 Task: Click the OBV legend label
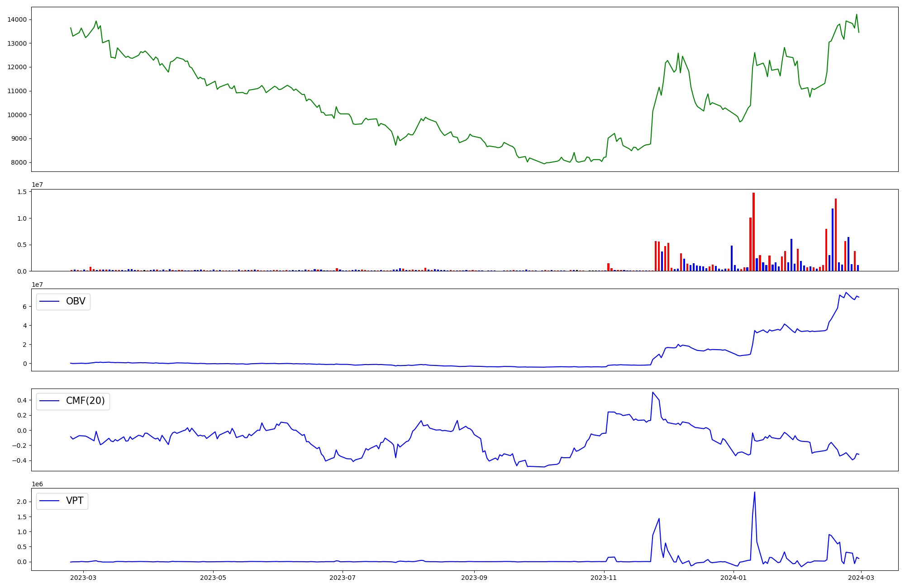click(x=76, y=301)
